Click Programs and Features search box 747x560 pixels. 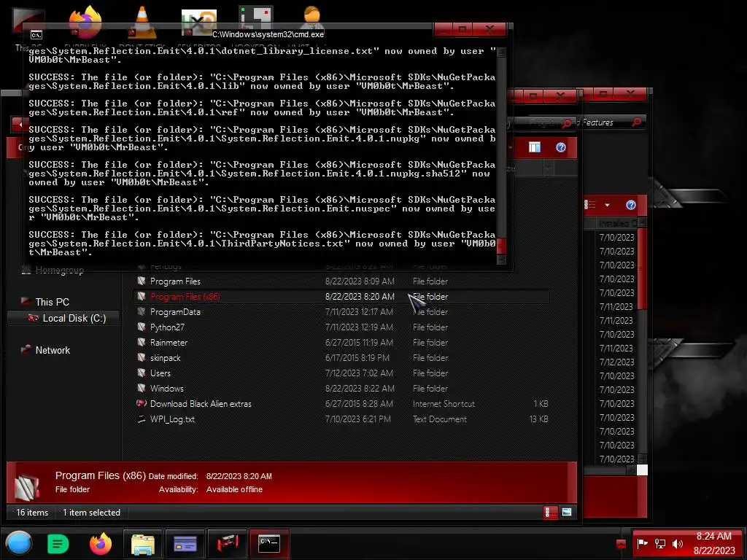tap(613, 122)
